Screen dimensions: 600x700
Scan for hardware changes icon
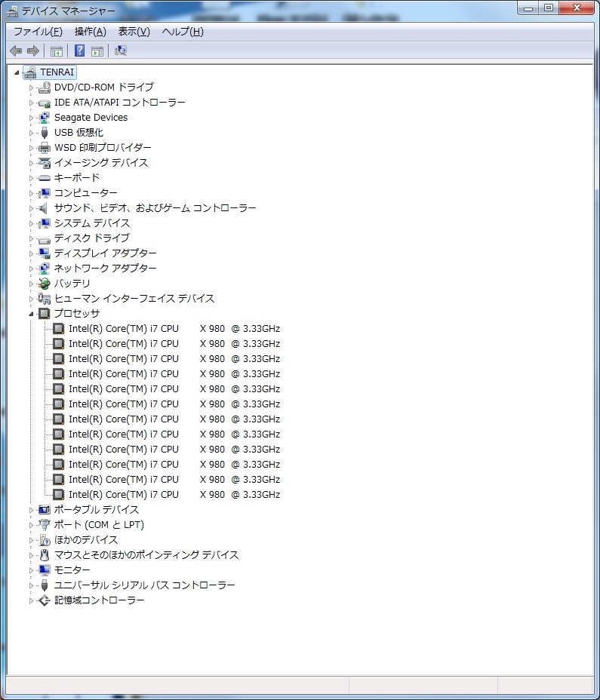121,51
